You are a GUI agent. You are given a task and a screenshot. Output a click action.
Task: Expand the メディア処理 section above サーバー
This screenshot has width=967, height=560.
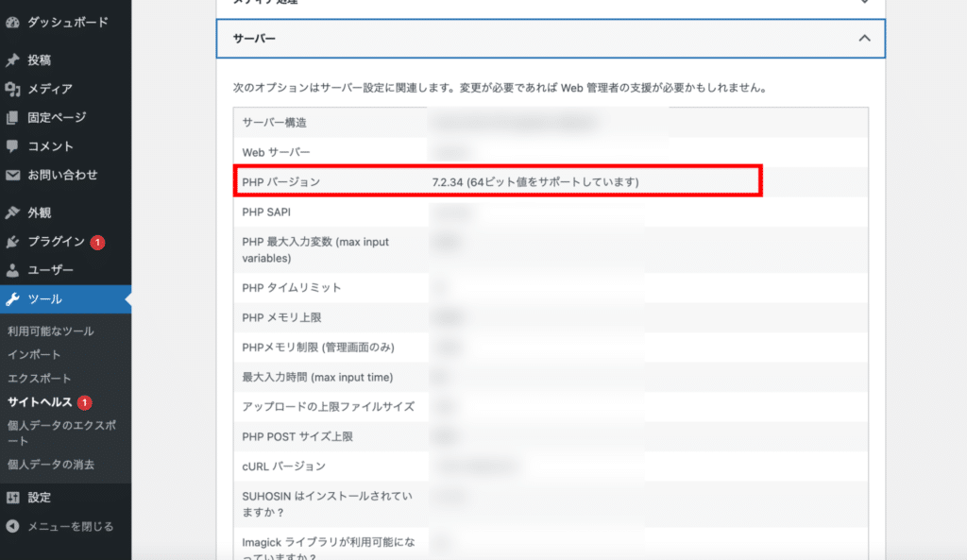tap(862, 4)
